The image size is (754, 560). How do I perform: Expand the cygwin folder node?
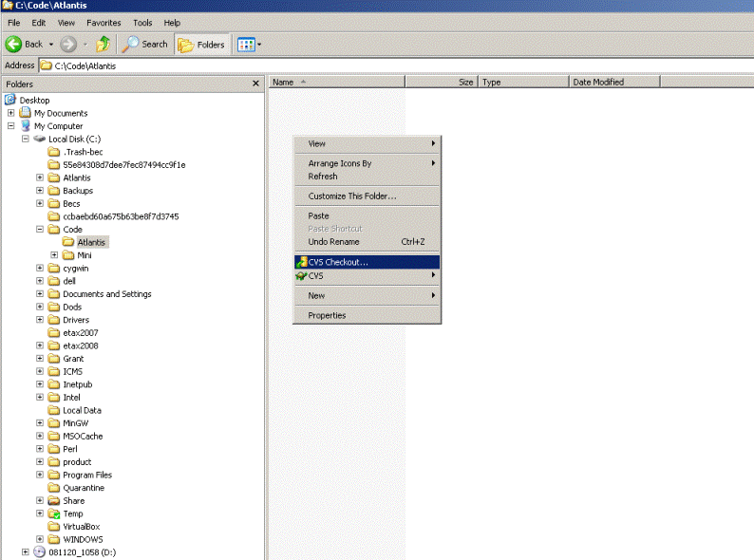tap(40, 269)
